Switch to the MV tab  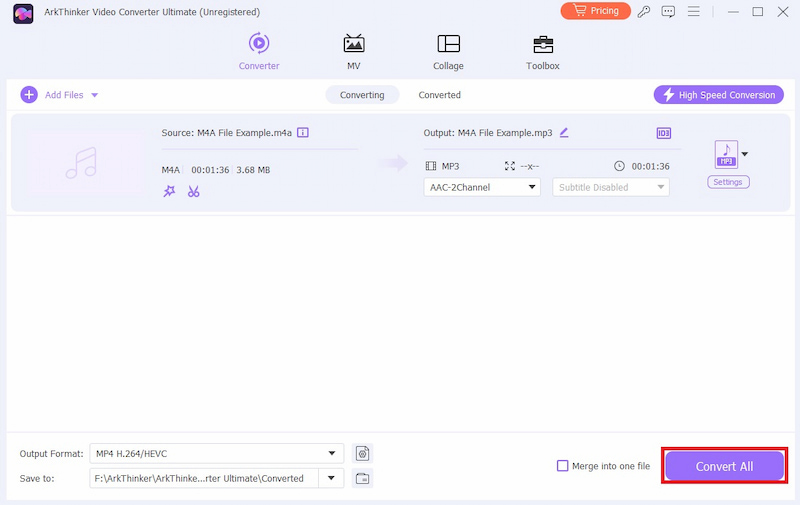(x=354, y=51)
